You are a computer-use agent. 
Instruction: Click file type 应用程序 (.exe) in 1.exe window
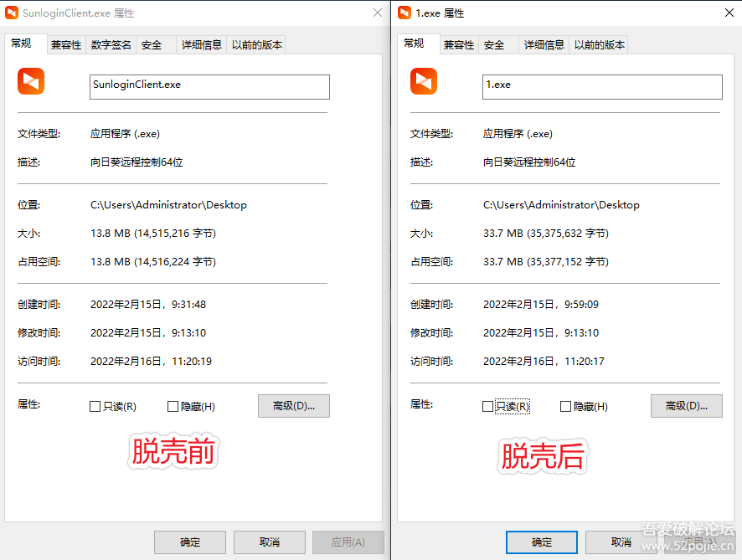click(x=518, y=134)
